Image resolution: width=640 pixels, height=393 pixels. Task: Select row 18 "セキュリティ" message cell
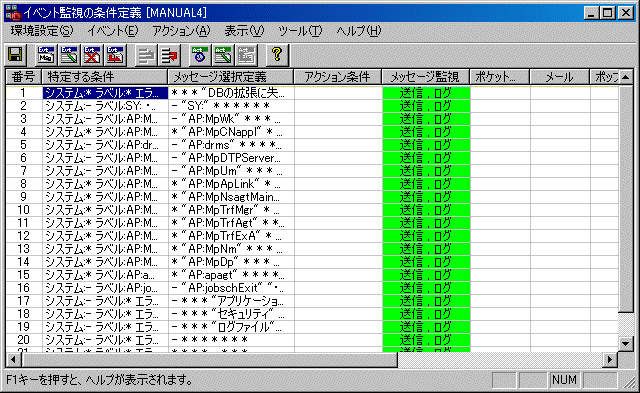point(231,314)
